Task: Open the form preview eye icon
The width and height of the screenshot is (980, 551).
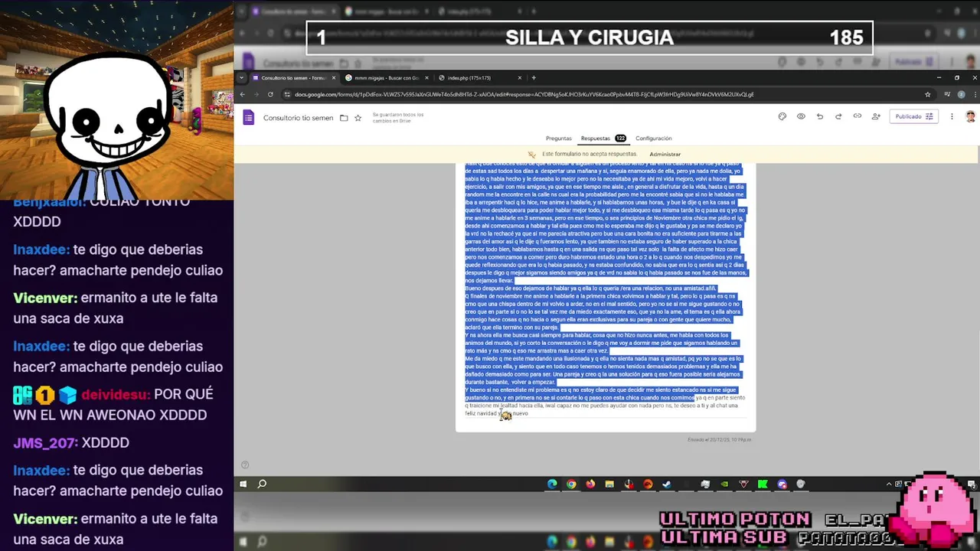Action: (801, 116)
